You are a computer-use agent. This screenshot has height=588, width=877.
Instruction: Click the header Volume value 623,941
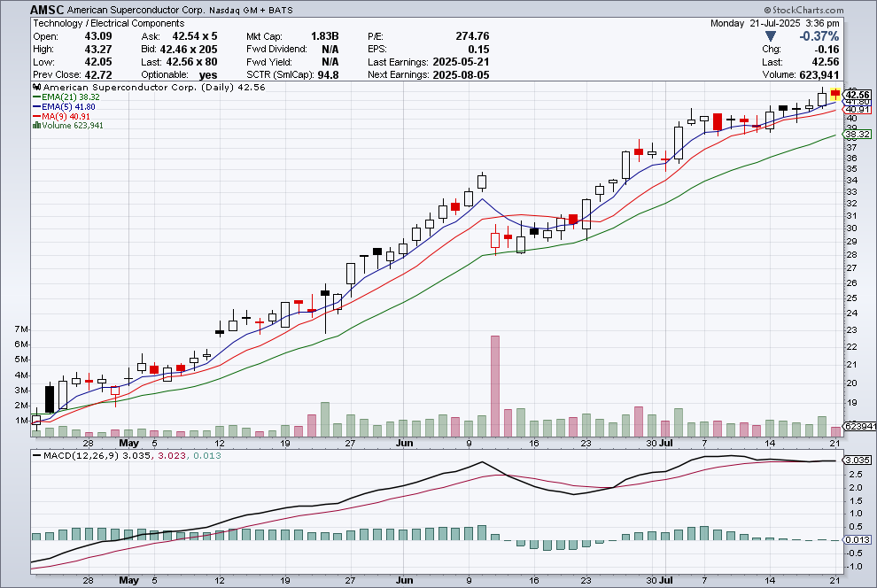819,75
